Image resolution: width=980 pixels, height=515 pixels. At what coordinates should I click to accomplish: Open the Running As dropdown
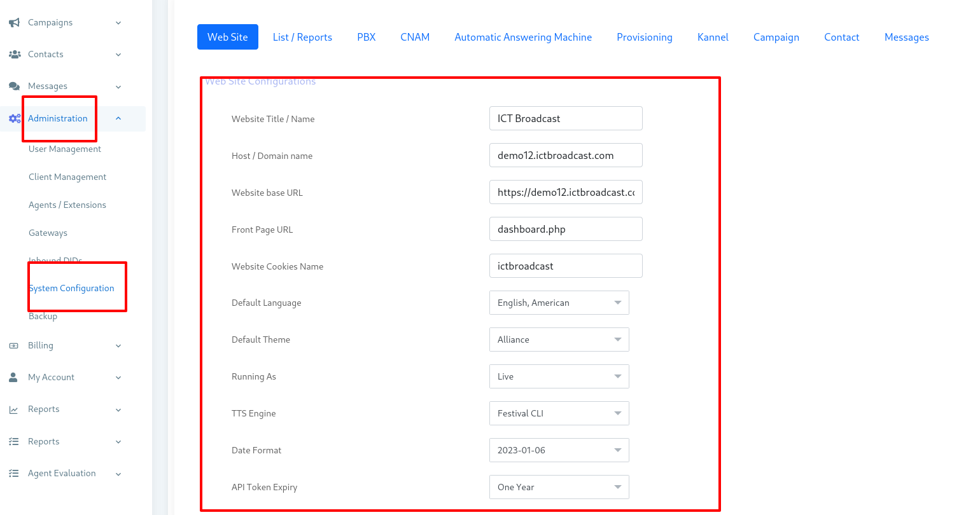pyautogui.click(x=559, y=376)
